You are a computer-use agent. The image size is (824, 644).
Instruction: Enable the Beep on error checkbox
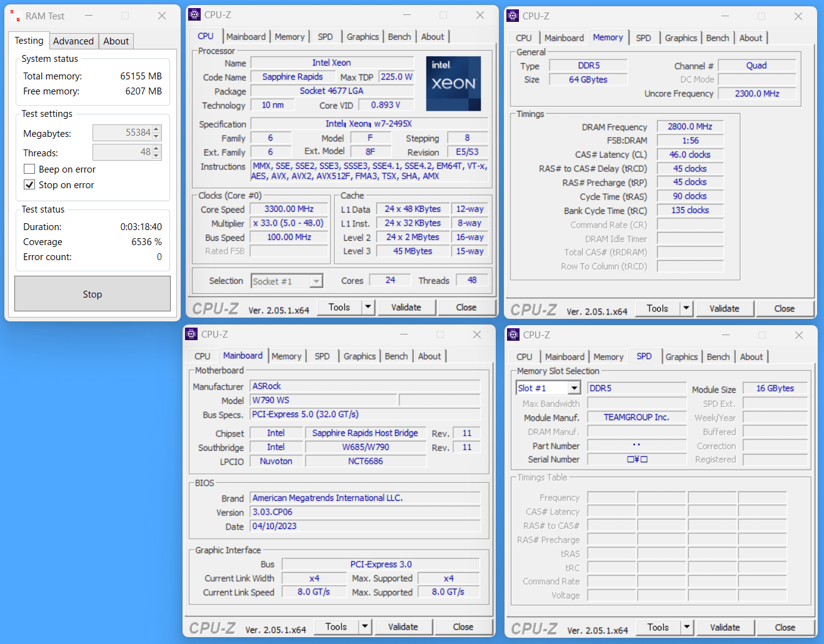tap(29, 169)
